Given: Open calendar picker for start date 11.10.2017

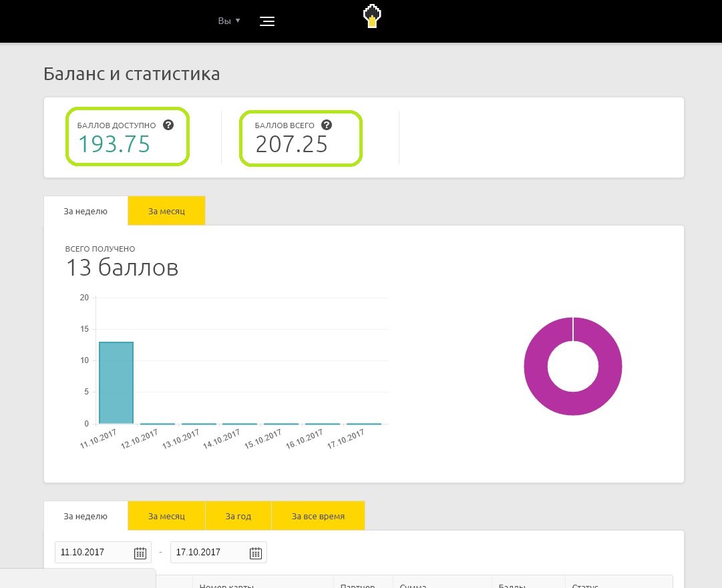Looking at the screenshot, I should tap(140, 553).
